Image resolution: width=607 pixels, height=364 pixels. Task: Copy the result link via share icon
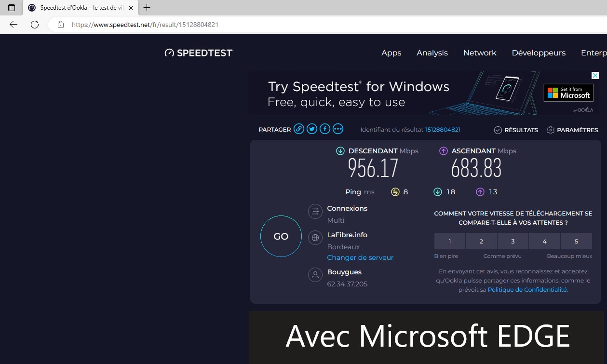point(299,129)
